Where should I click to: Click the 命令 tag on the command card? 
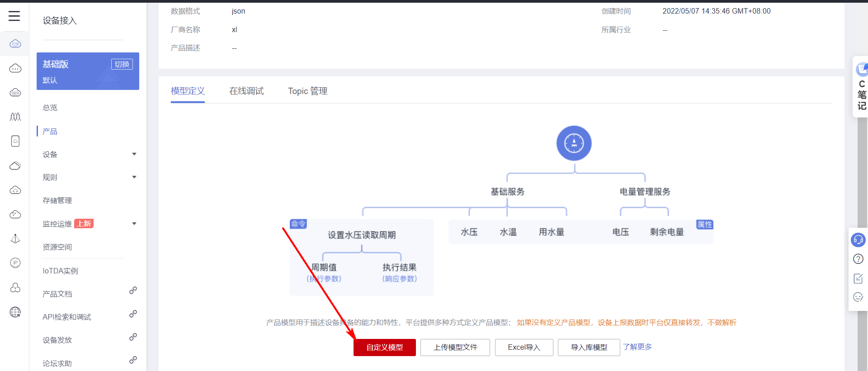click(298, 224)
